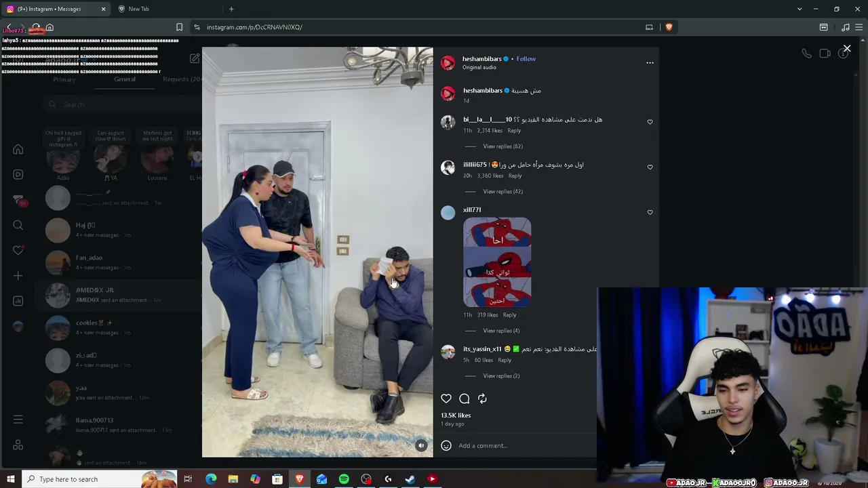Open comments via the speech bubble icon

[465, 399]
